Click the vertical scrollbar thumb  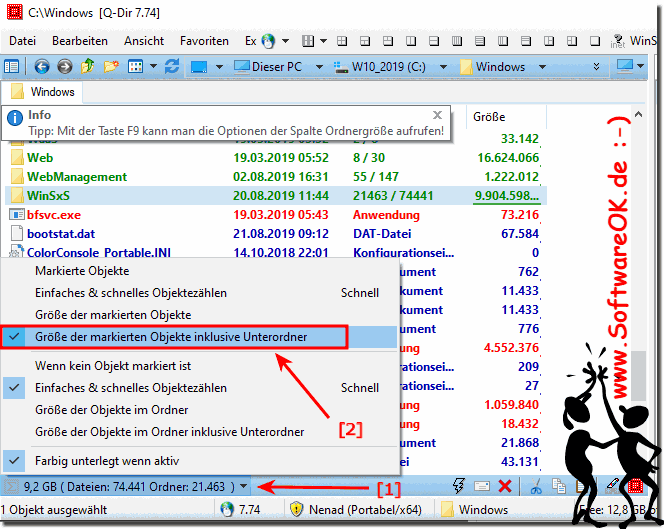pyautogui.click(x=639, y=375)
